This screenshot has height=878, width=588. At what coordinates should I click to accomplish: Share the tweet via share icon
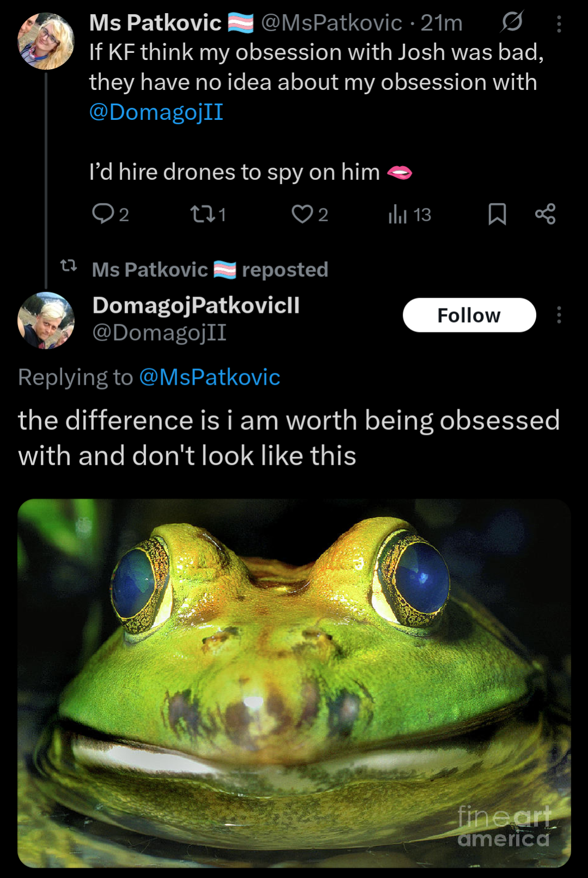[545, 214]
